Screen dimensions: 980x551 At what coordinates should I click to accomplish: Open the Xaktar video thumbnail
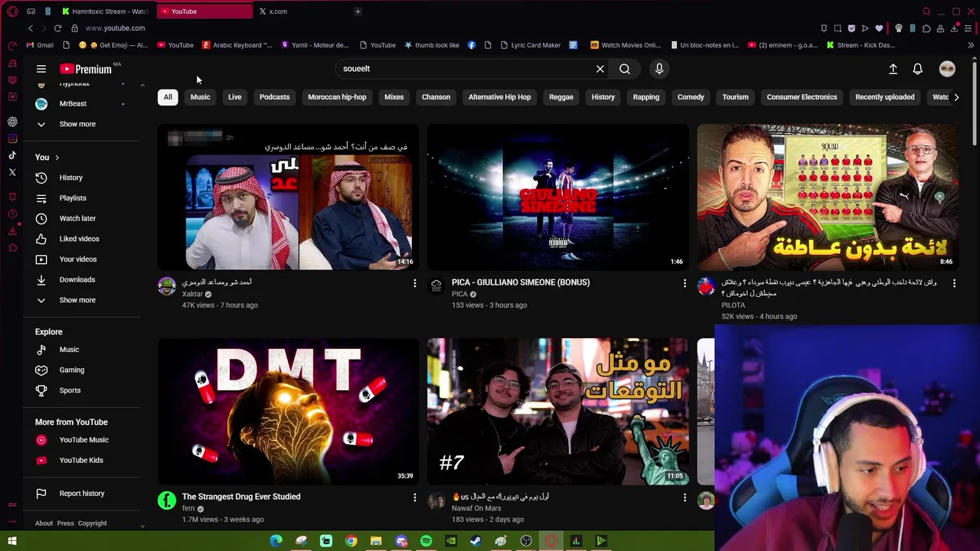pos(289,197)
